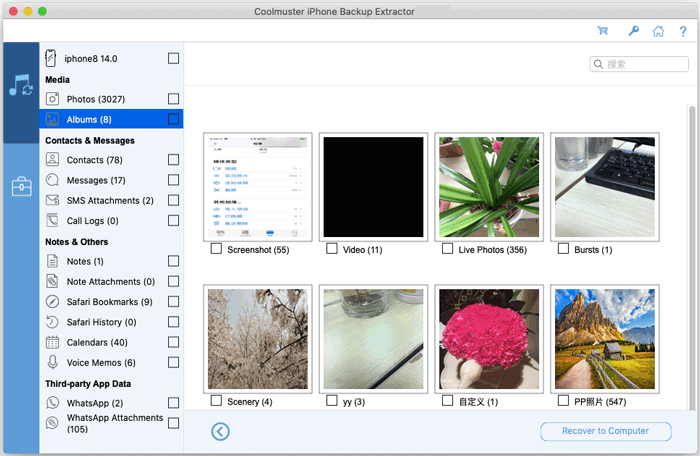Open the Live Photos plant thumbnail
The image size is (700, 456).
489,187
